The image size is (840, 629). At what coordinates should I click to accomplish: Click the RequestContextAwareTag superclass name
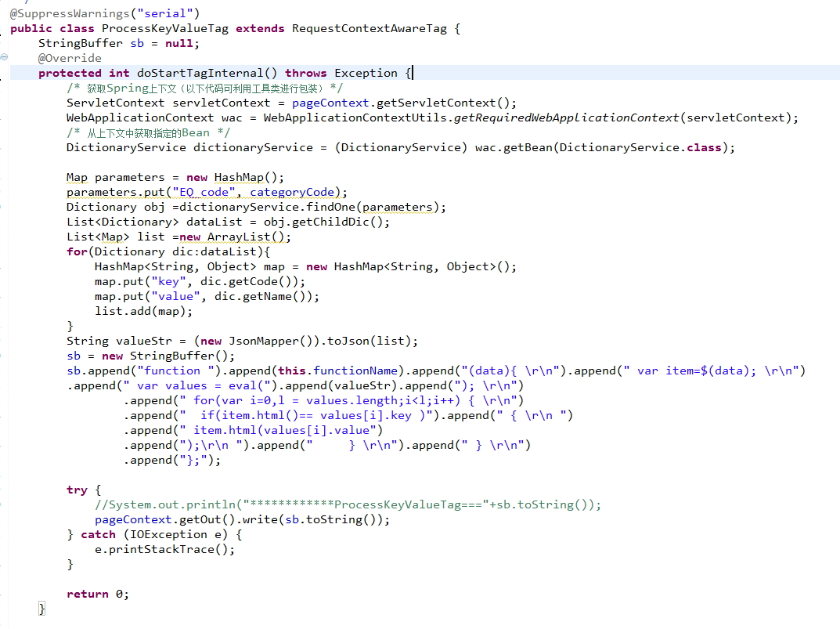pos(369,28)
